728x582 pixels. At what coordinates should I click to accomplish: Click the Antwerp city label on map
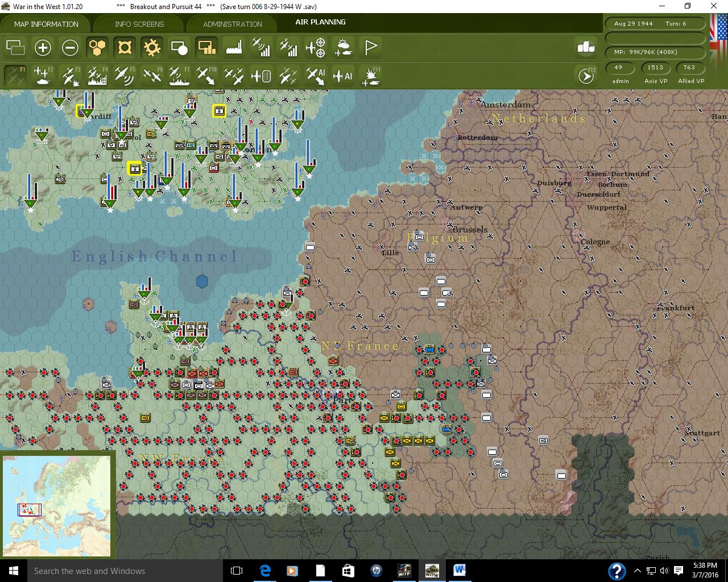click(466, 207)
